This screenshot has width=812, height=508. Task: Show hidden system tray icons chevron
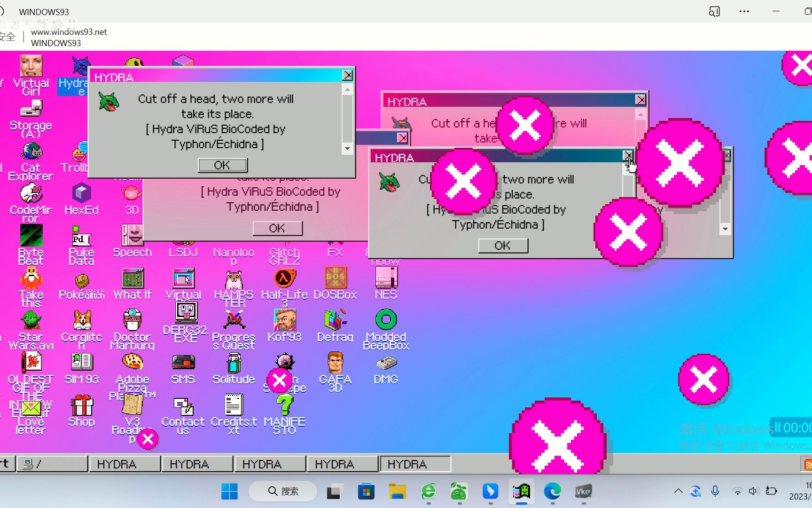pos(678,491)
